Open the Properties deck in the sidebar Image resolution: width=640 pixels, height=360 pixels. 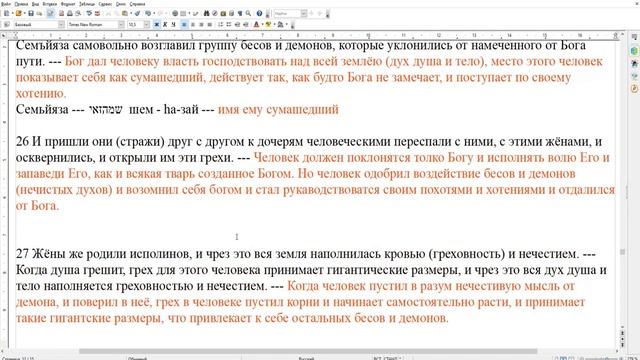pos(634,51)
